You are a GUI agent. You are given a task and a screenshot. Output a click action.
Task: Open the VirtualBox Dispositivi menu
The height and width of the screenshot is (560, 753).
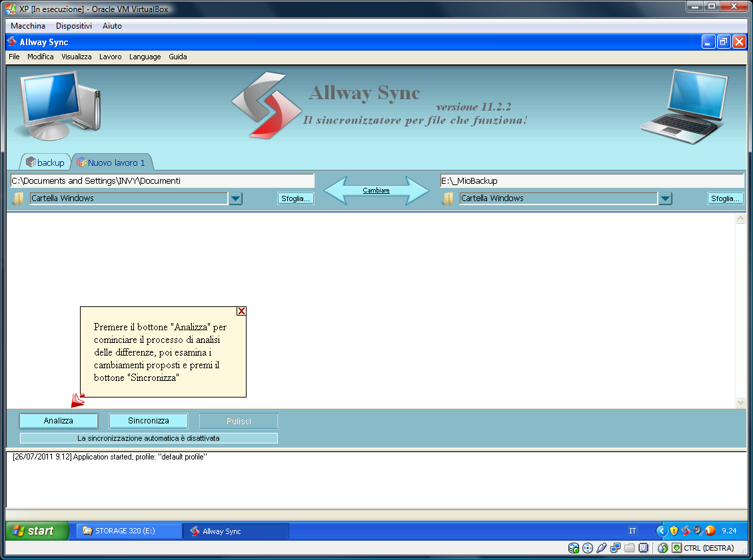click(x=74, y=26)
